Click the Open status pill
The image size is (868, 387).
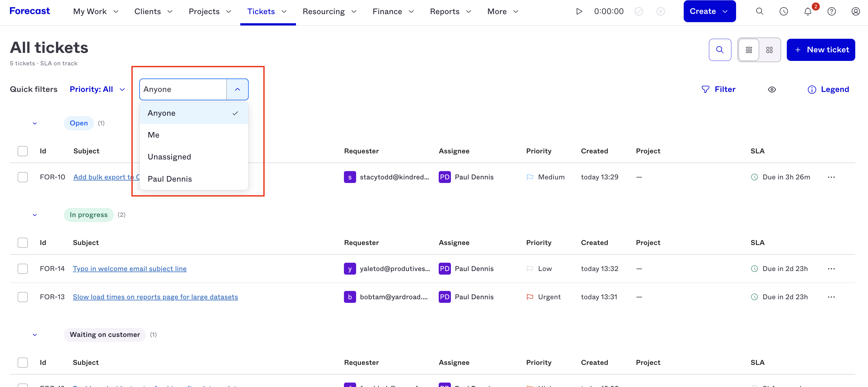[x=78, y=123]
